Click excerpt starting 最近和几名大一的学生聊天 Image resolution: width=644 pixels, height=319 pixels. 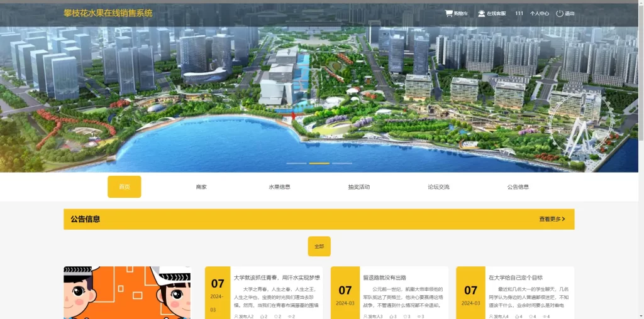point(528,297)
